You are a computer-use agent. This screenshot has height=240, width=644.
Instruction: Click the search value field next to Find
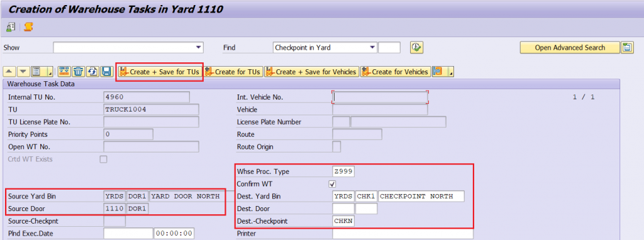pos(389,47)
